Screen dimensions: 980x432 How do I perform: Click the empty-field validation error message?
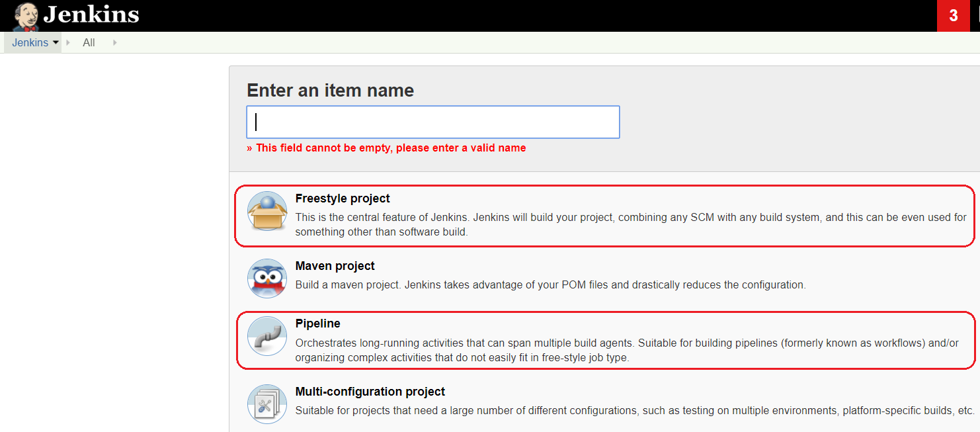point(386,148)
